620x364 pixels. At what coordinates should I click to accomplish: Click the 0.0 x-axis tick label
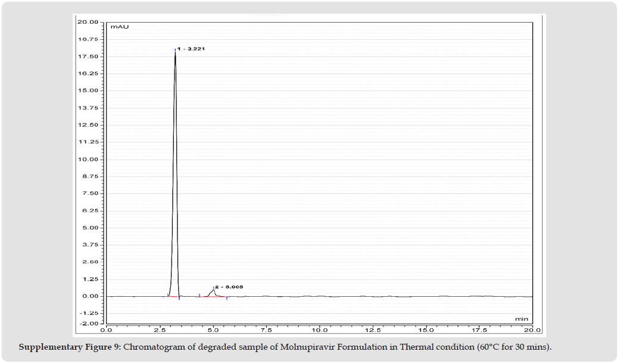pyautogui.click(x=106, y=330)
